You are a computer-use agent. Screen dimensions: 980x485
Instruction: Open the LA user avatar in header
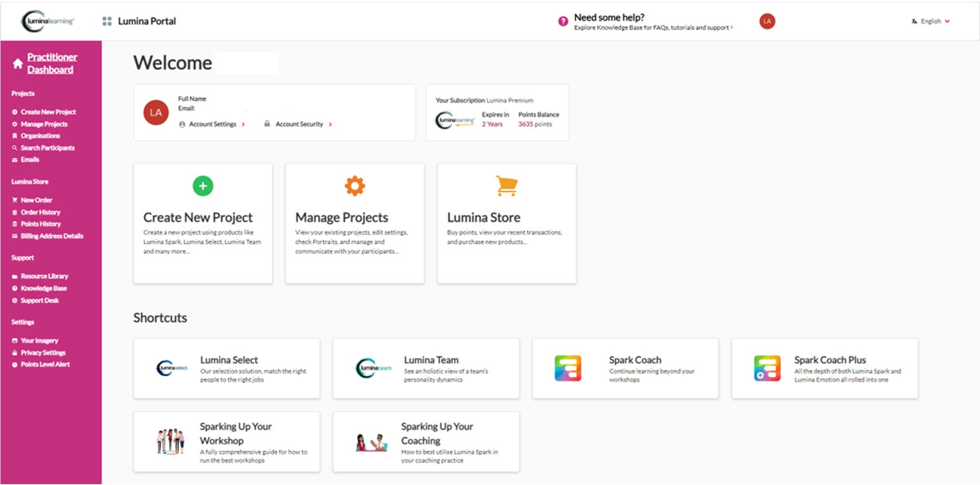click(767, 21)
